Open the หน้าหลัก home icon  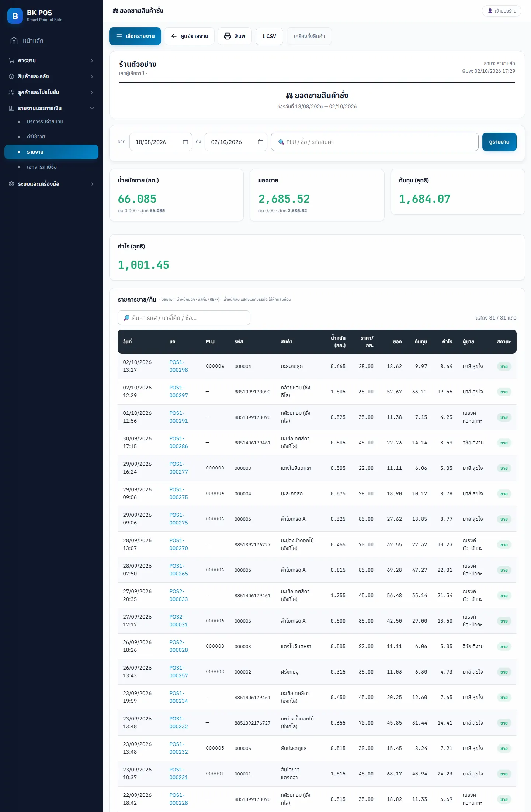point(14,41)
